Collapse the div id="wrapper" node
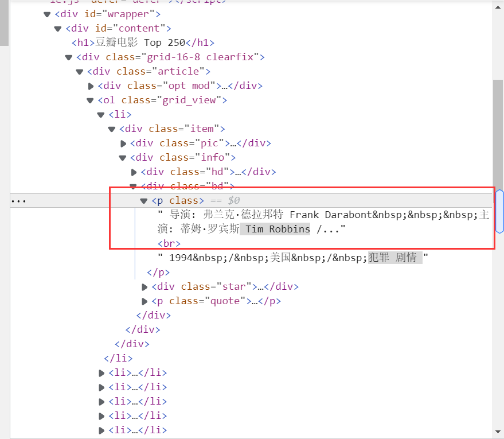The image size is (504, 439). pos(47,14)
